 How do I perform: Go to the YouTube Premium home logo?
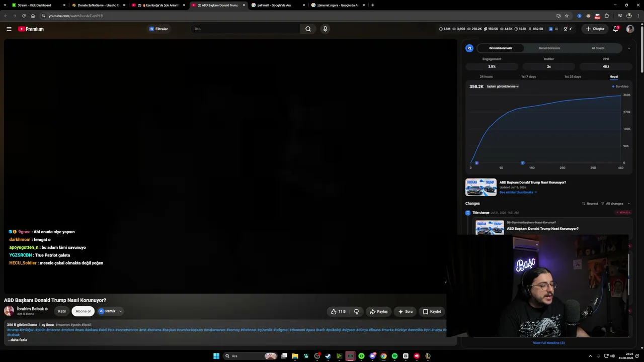click(x=31, y=29)
